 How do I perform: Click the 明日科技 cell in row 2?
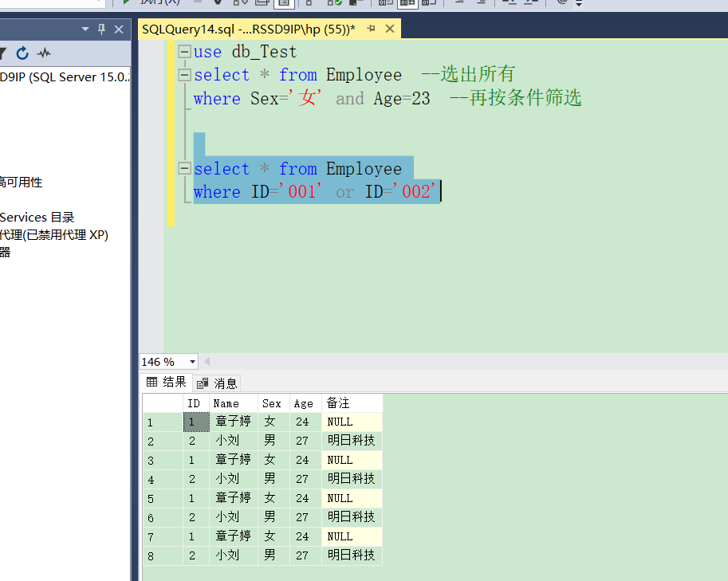[352, 441]
